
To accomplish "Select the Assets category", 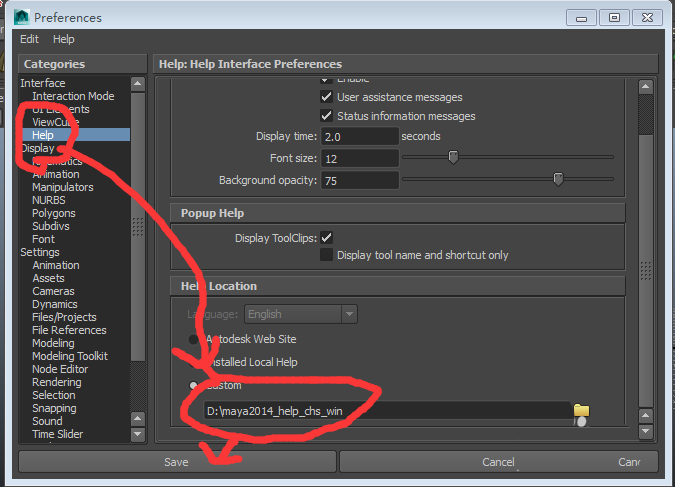I will pyautogui.click(x=48, y=278).
